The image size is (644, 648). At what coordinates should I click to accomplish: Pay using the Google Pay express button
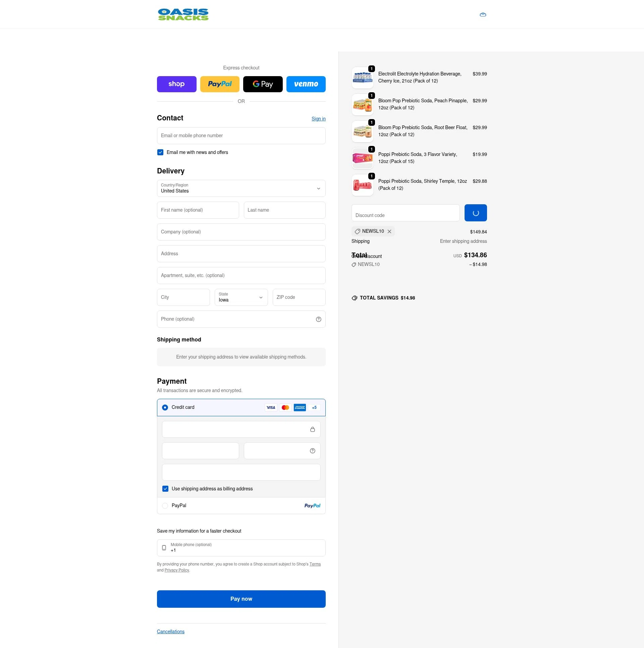(x=263, y=84)
